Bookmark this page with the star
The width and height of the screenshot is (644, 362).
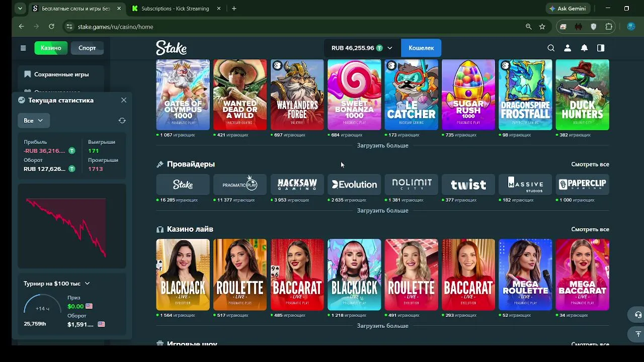(x=542, y=27)
